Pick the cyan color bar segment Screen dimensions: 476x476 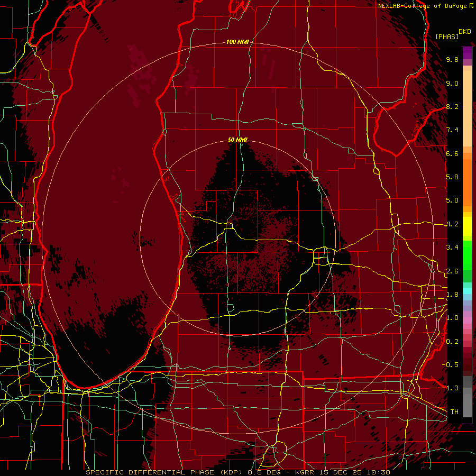pos(467,291)
